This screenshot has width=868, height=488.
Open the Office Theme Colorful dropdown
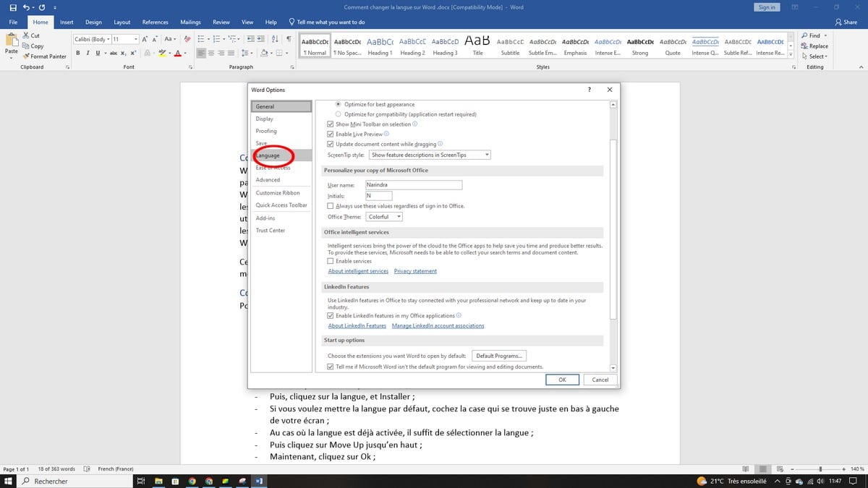tap(384, 217)
